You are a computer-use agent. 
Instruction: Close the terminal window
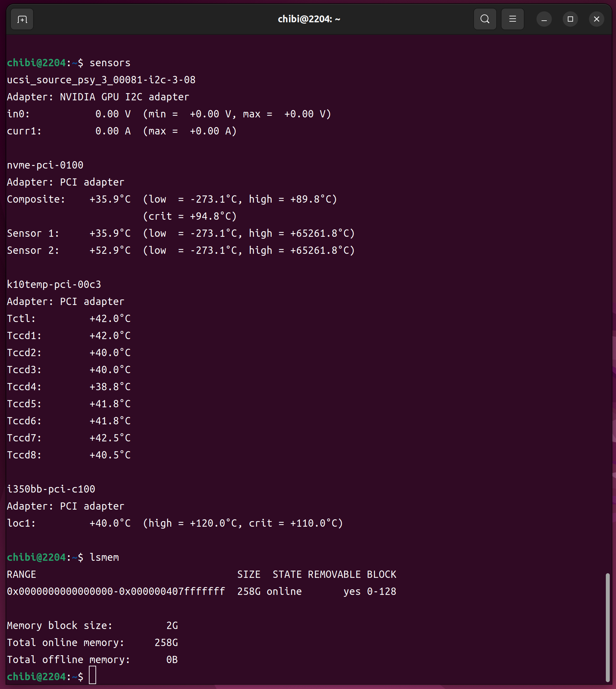(596, 19)
